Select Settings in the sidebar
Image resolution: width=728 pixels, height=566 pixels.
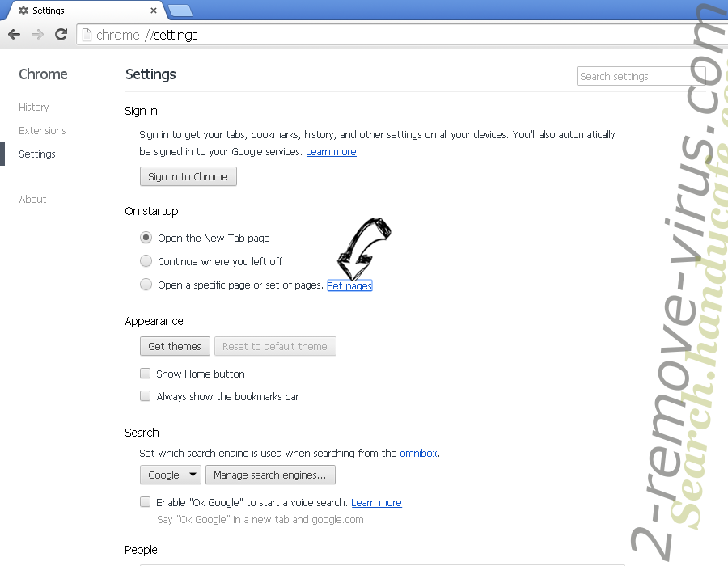36,154
